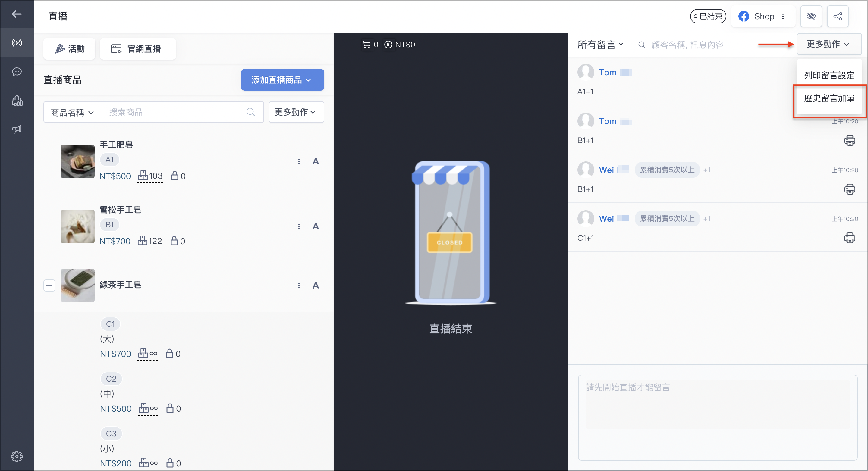Viewport: 868px width, 471px height.
Task: Click the B1 keyword tag
Action: tap(109, 225)
